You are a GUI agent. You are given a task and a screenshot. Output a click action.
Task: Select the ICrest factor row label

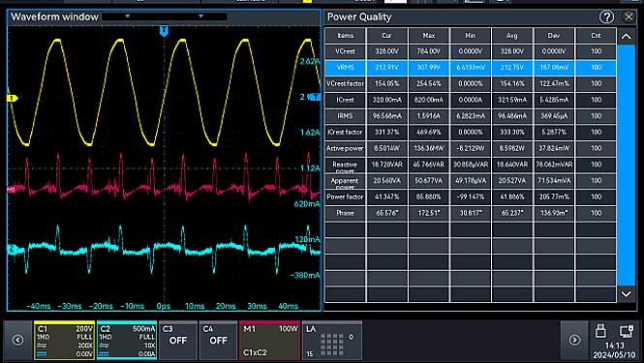[345, 132]
